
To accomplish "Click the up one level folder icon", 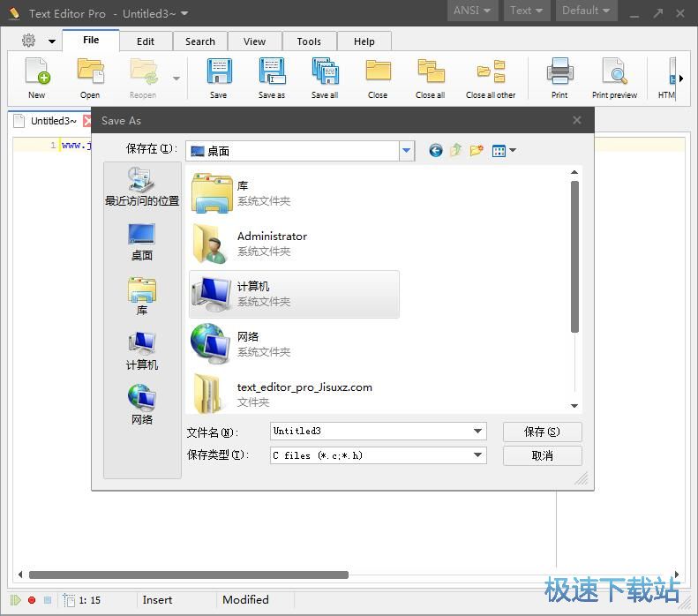I will tap(455, 151).
